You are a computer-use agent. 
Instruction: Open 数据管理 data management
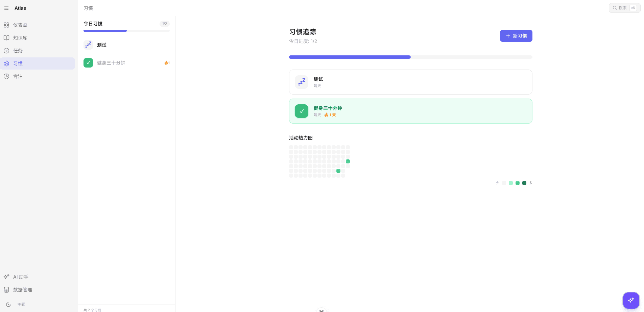[38, 290]
